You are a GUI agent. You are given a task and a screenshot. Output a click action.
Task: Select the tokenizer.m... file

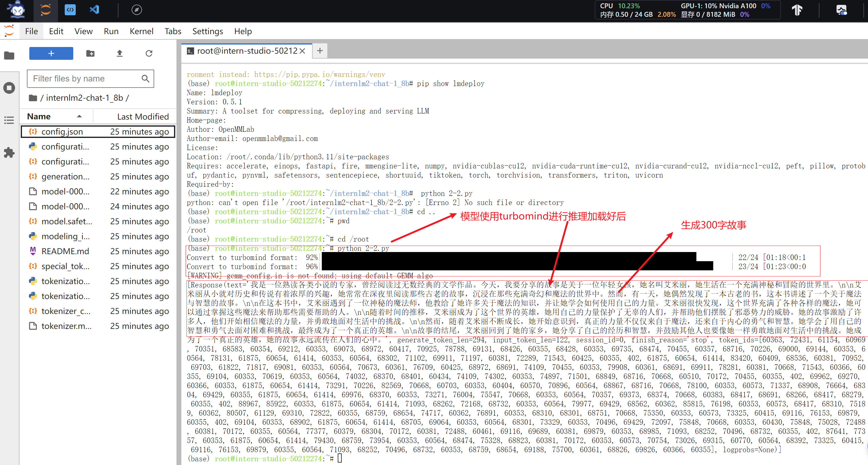pos(98,326)
